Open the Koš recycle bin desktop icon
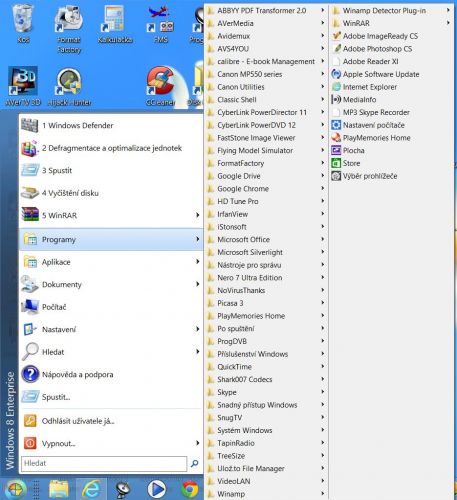 tap(23, 23)
